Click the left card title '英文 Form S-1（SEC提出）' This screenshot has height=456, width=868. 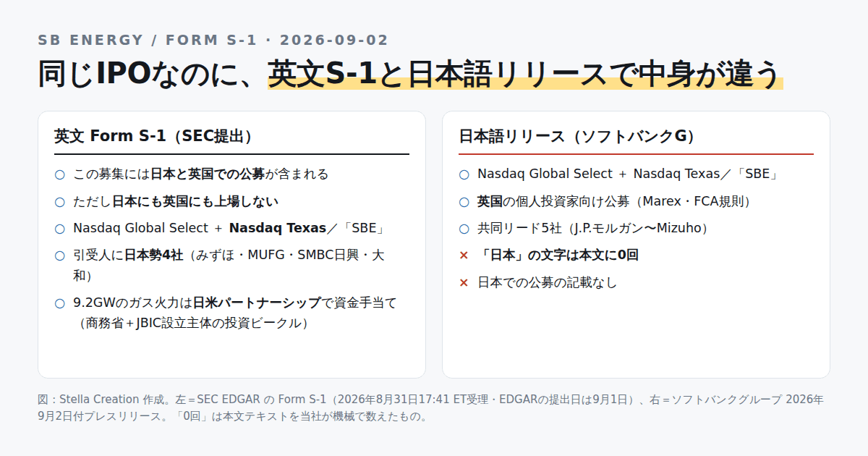coord(157,136)
